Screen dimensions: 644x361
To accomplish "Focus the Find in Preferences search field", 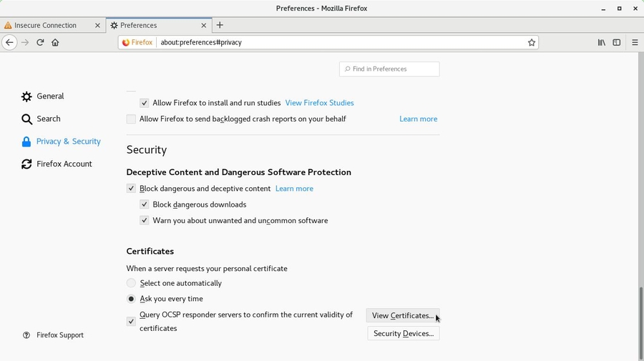I will click(394, 69).
